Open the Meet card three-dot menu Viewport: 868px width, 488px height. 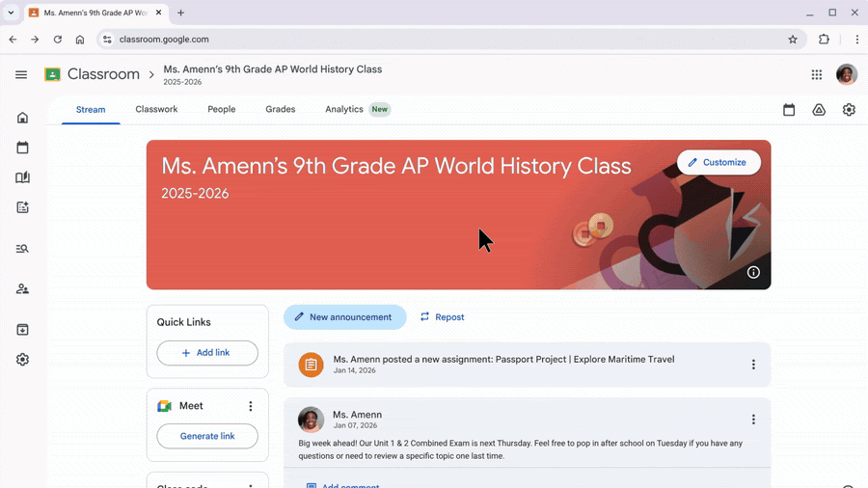pyautogui.click(x=251, y=406)
